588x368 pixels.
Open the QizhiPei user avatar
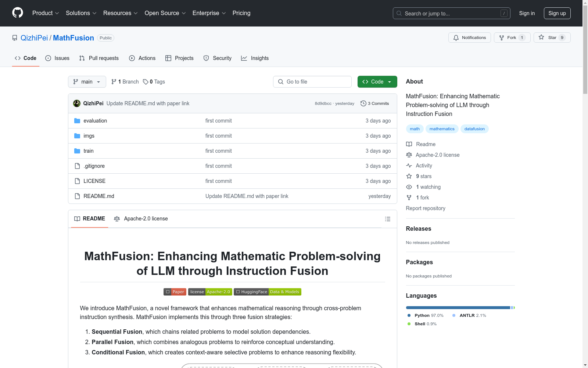click(x=77, y=103)
